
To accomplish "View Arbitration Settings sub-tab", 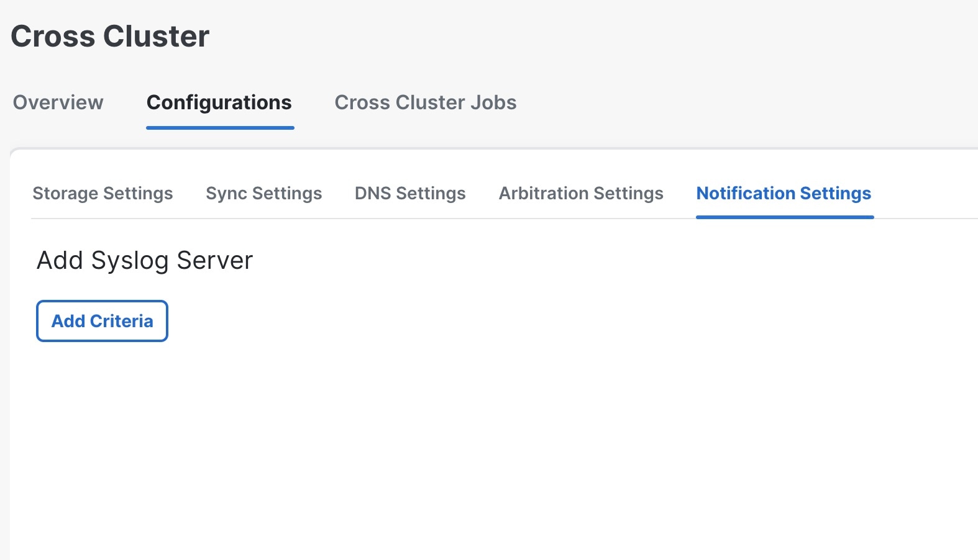I will click(x=581, y=193).
